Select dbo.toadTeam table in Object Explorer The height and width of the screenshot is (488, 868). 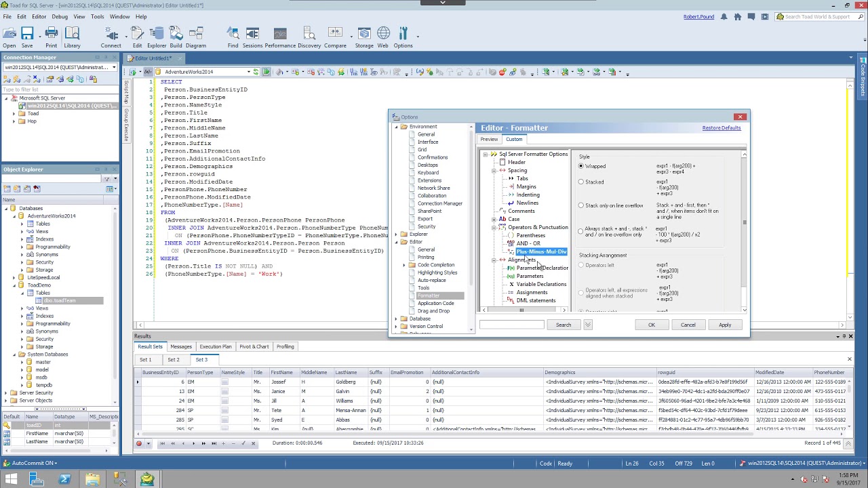(x=60, y=300)
